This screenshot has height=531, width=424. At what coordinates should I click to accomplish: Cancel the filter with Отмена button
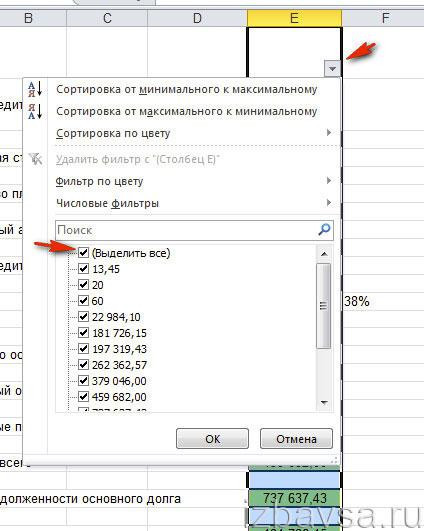tap(296, 439)
